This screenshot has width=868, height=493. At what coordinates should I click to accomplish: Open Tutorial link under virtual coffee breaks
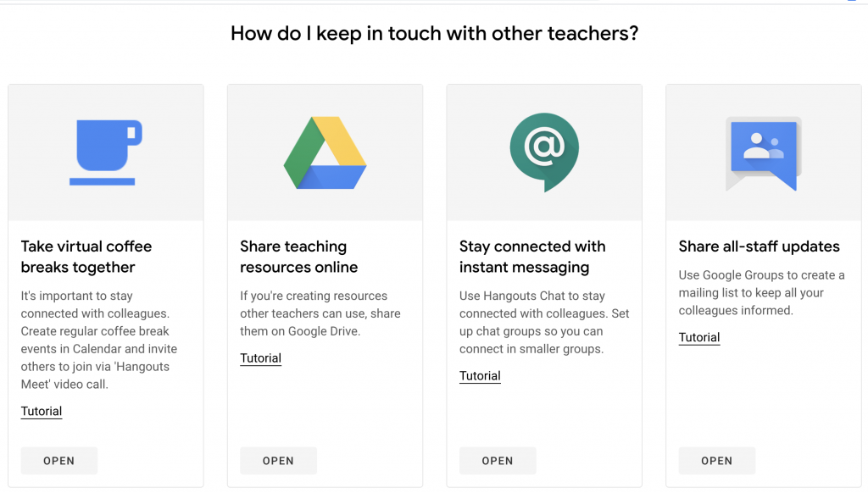point(42,411)
